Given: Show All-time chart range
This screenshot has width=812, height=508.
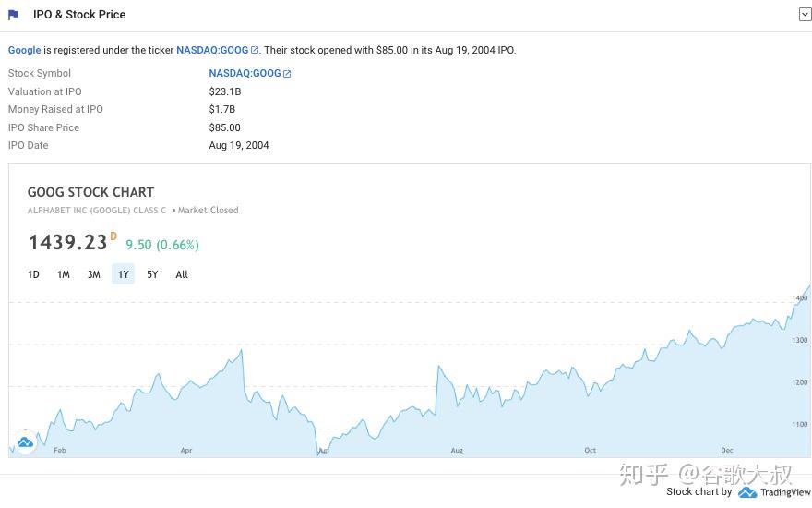Looking at the screenshot, I should click(182, 274).
